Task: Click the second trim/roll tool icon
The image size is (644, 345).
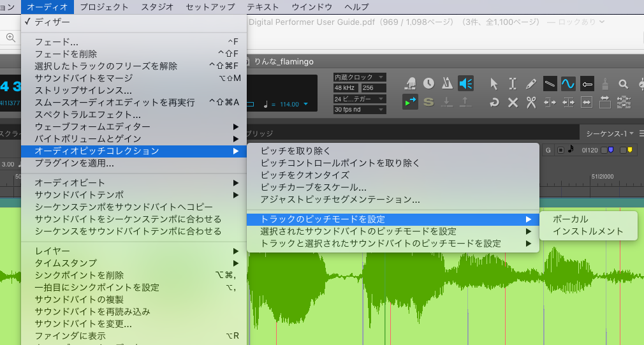Action: [x=568, y=102]
